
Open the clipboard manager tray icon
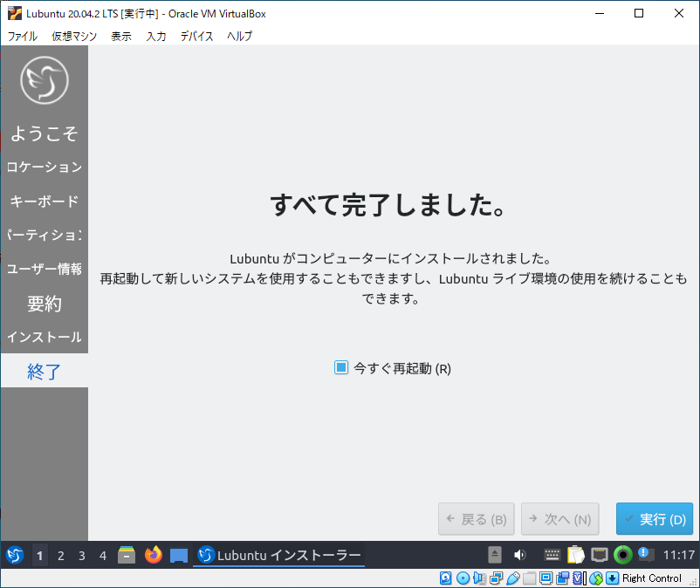576,555
